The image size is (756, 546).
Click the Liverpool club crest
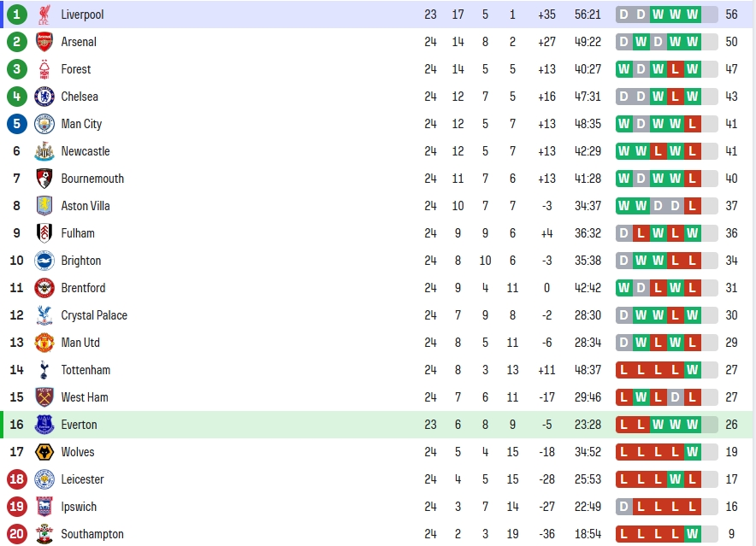tap(44, 15)
